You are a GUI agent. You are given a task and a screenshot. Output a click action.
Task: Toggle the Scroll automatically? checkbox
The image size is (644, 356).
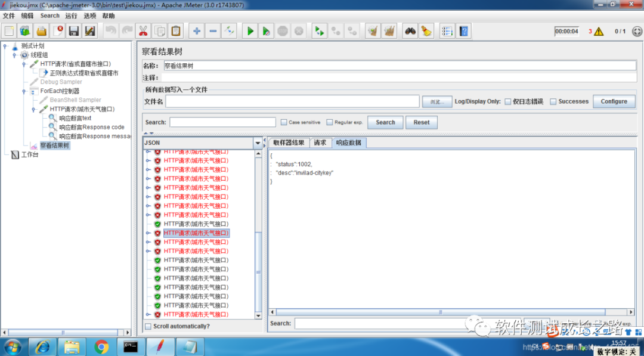point(148,326)
